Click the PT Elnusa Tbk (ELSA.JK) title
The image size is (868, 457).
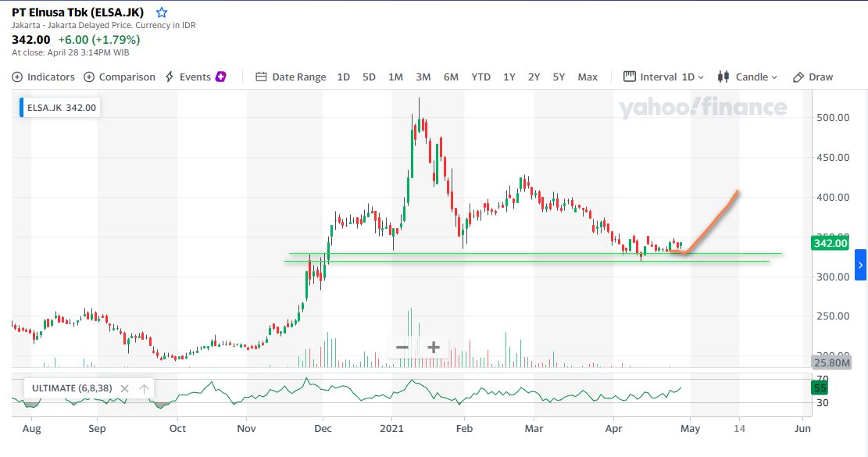pyautogui.click(x=77, y=12)
